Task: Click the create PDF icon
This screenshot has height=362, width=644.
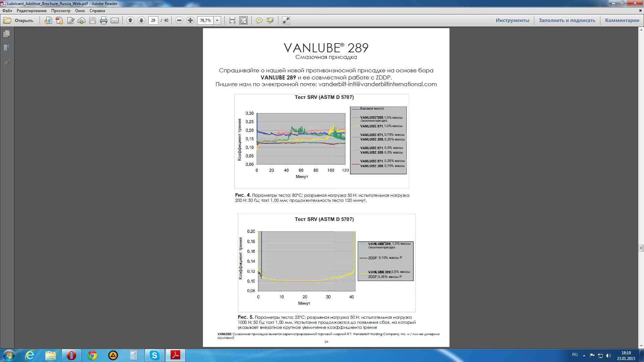Action: click(59, 20)
